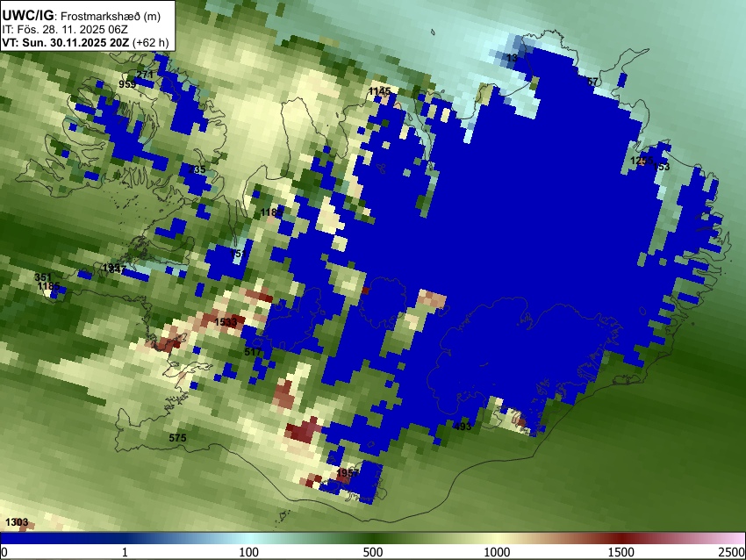The width and height of the screenshot is (746, 560).
Task: Click the map value '575' on Reykjanes
Action: [x=177, y=438]
